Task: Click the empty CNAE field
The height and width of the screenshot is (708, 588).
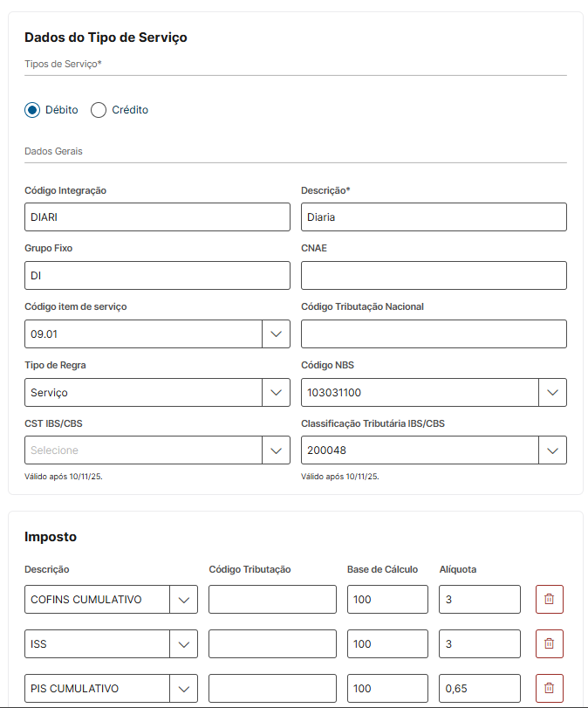Action: (434, 276)
